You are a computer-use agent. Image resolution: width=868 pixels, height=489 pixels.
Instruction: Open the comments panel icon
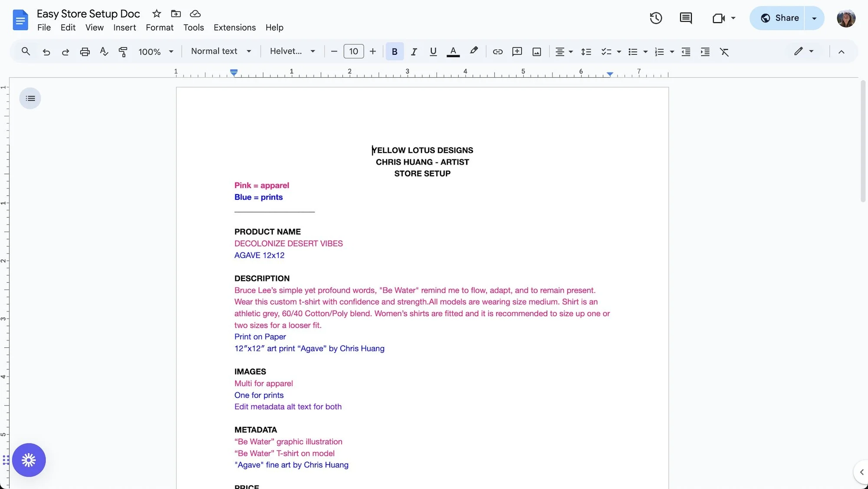coord(686,18)
